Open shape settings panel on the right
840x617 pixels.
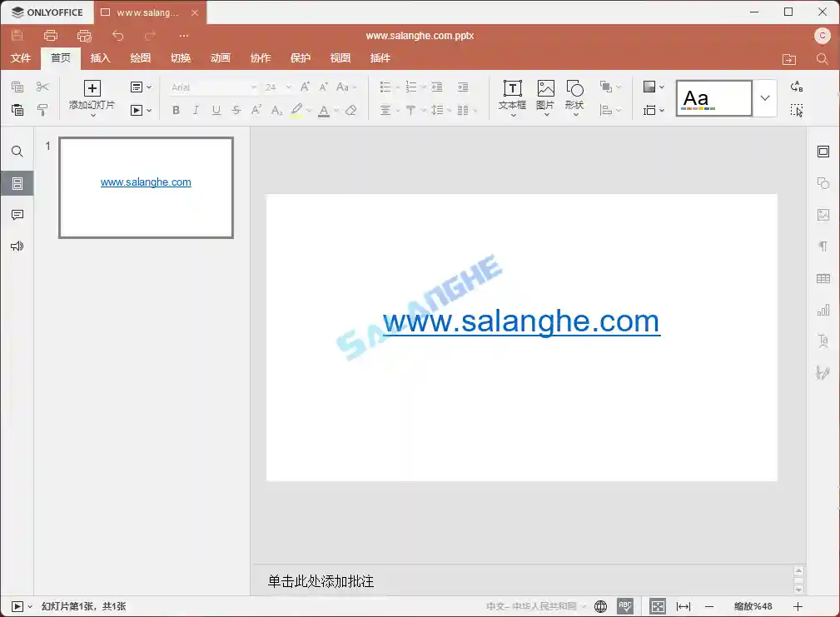(x=823, y=182)
